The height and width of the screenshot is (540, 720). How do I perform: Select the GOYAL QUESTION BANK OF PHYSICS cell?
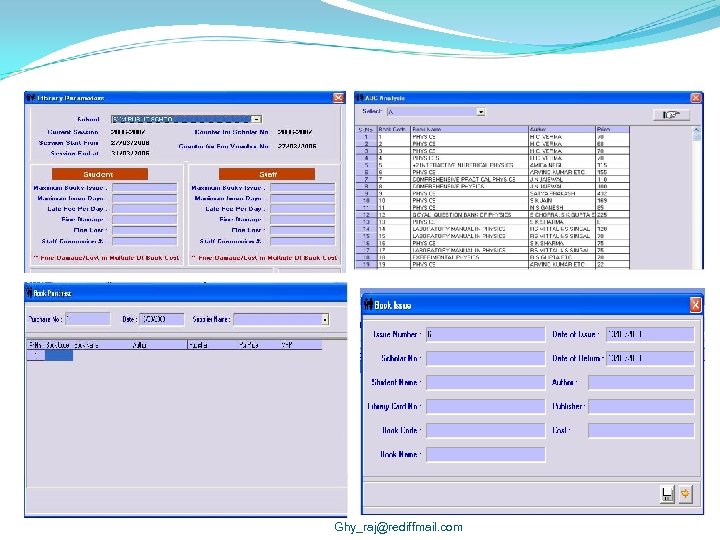(x=469, y=214)
